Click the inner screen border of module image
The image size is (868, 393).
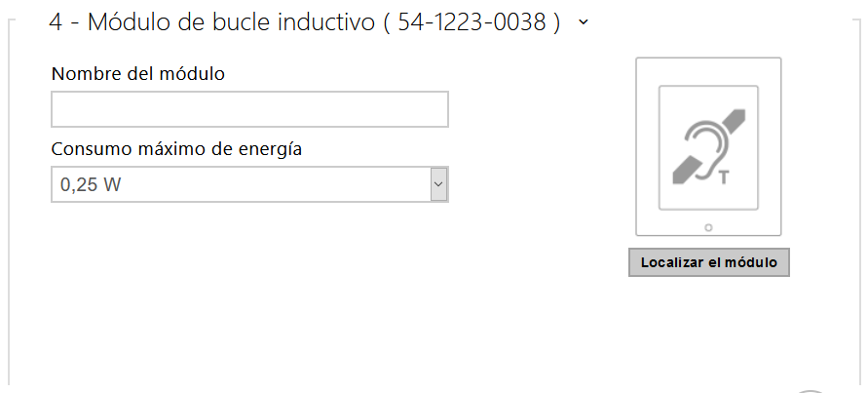point(660,146)
